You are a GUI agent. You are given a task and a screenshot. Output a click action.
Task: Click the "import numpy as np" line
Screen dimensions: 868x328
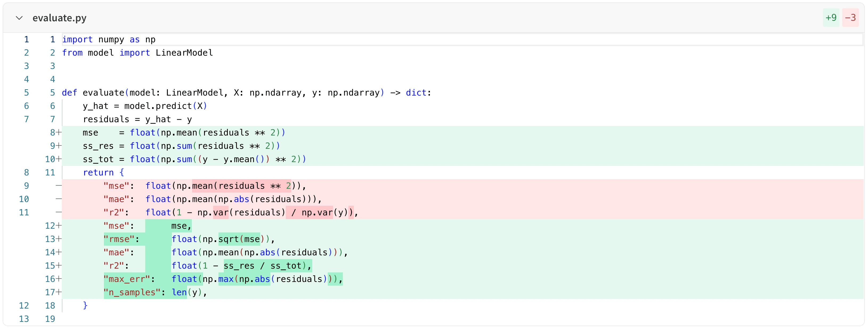tap(108, 39)
